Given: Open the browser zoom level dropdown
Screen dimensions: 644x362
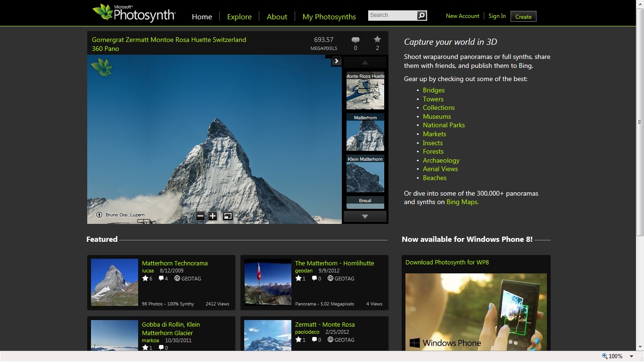Looking at the screenshot, I should click(x=631, y=356).
